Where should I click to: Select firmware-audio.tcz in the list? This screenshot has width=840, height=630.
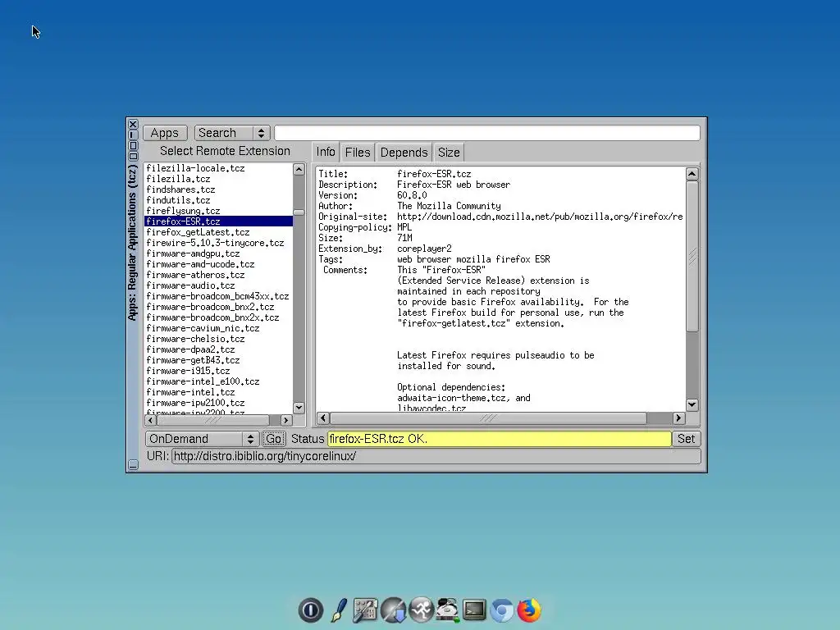218,285
